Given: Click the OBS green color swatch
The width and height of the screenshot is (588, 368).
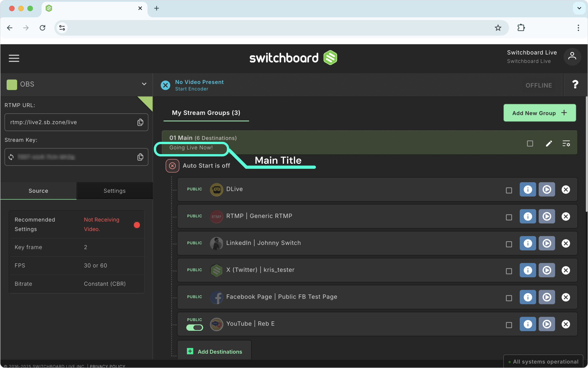Looking at the screenshot, I should tap(12, 84).
